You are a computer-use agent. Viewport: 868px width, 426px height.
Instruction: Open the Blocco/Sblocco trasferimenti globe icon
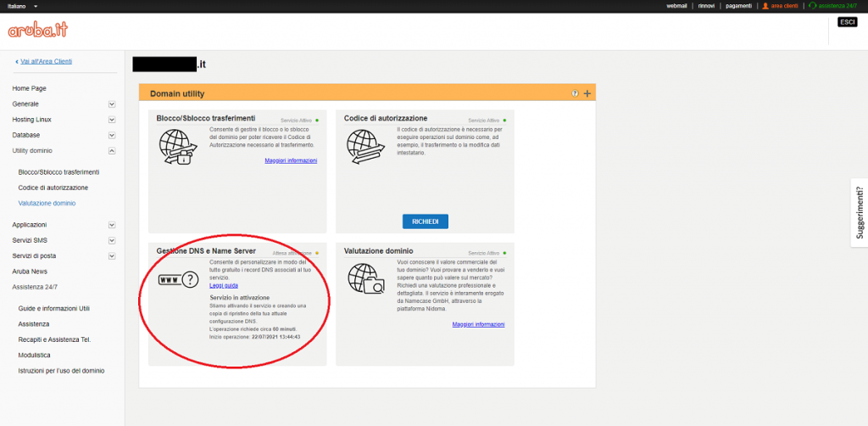pyautogui.click(x=177, y=146)
